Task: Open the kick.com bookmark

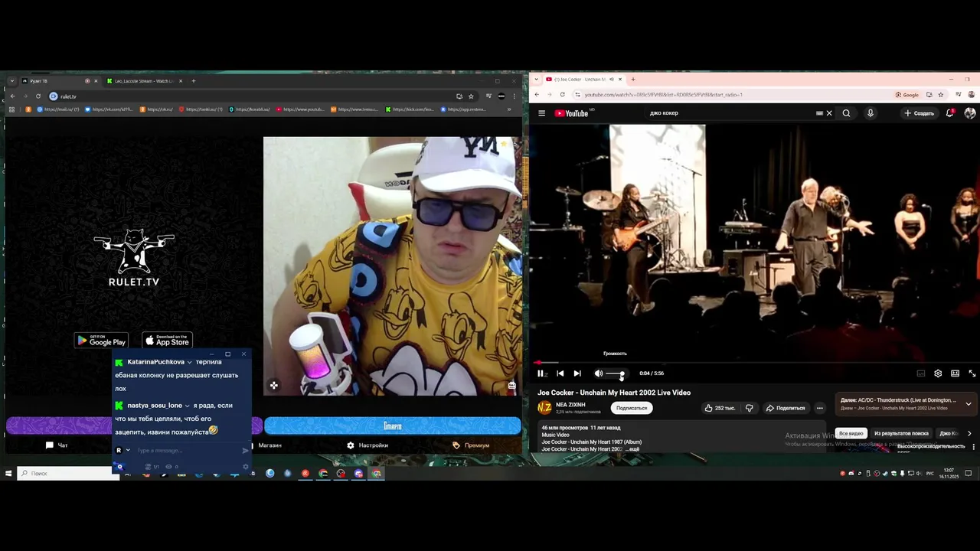Action: (410, 109)
